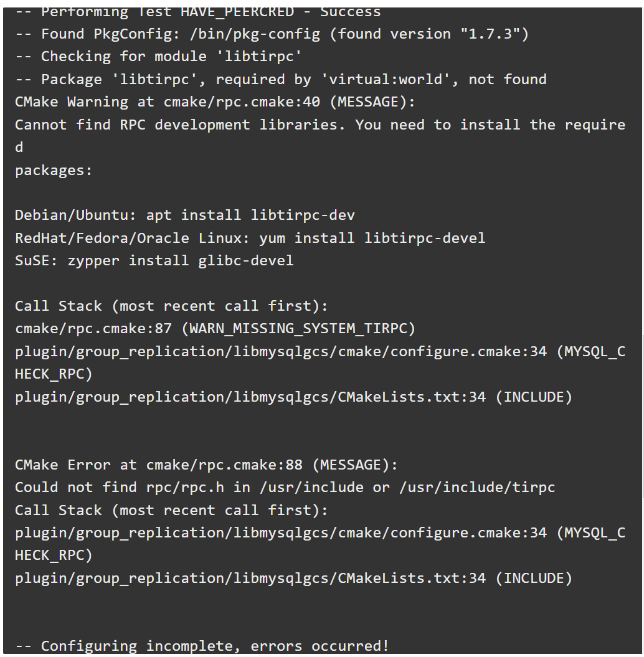Click the first configure.cmake:34 call stack line
Screen dimensions: 644x657
tap(320, 362)
